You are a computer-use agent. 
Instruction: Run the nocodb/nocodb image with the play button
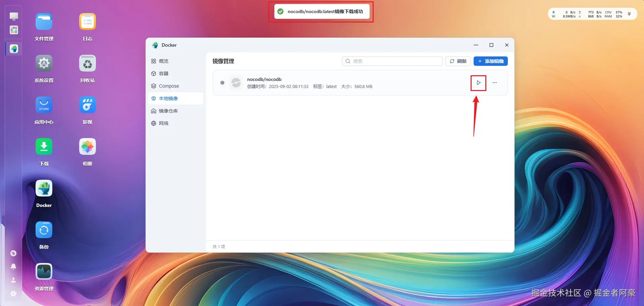pyautogui.click(x=479, y=83)
